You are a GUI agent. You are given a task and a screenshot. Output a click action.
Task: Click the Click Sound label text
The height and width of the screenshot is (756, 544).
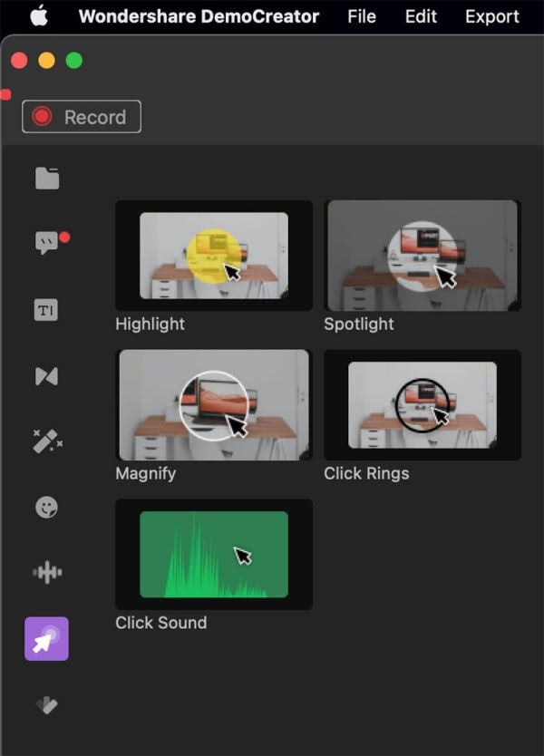161,623
